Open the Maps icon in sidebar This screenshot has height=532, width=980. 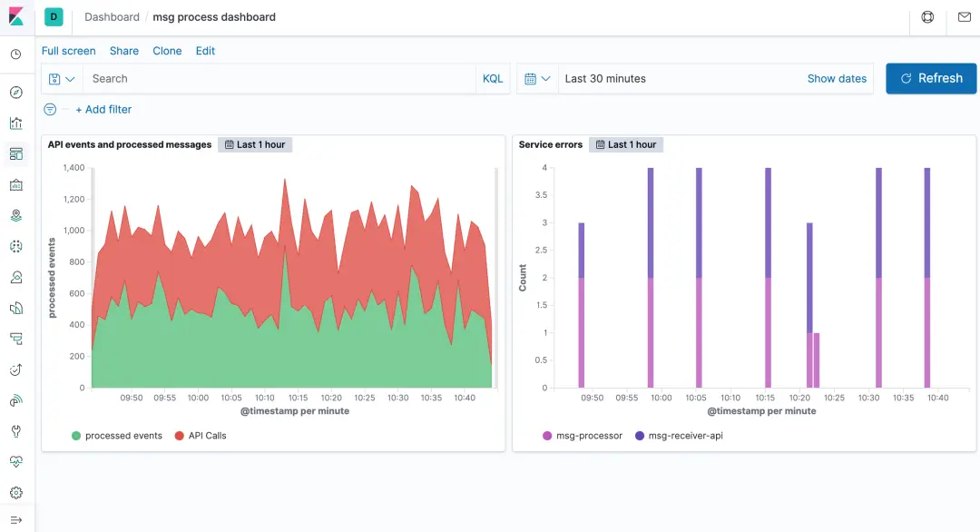tap(16, 216)
